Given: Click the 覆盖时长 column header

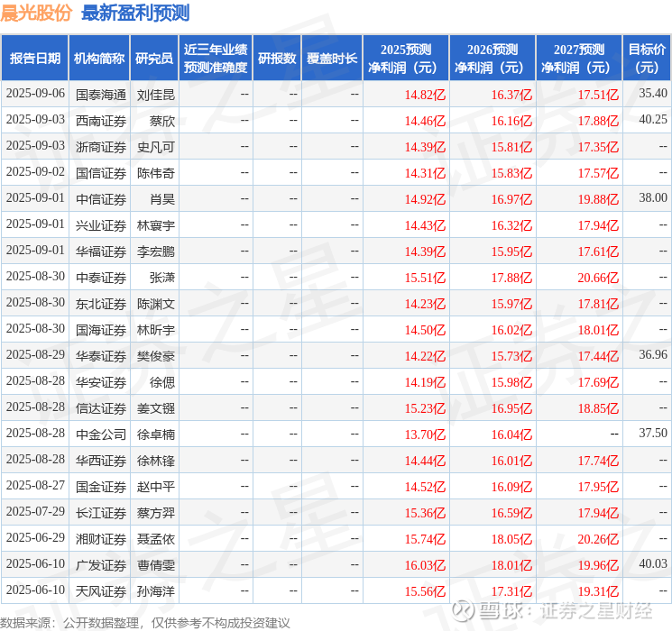Looking at the screenshot, I should pos(332,58).
